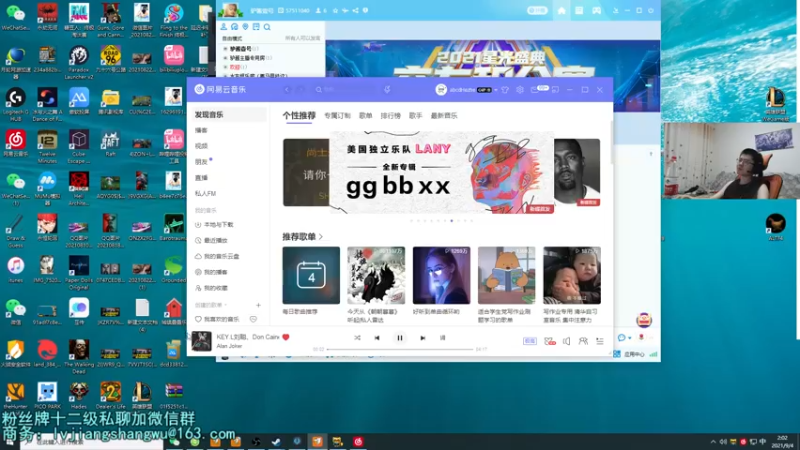The height and width of the screenshot is (450, 800).
Task: Skip to the previous track
Action: click(x=377, y=338)
